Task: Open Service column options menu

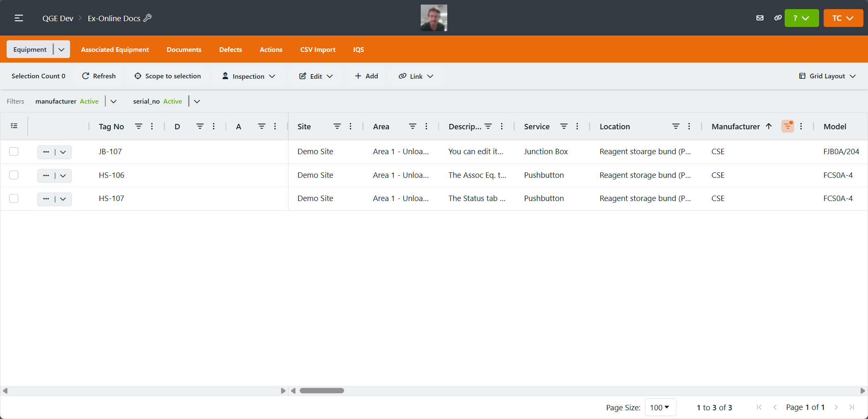Action: coord(577,126)
